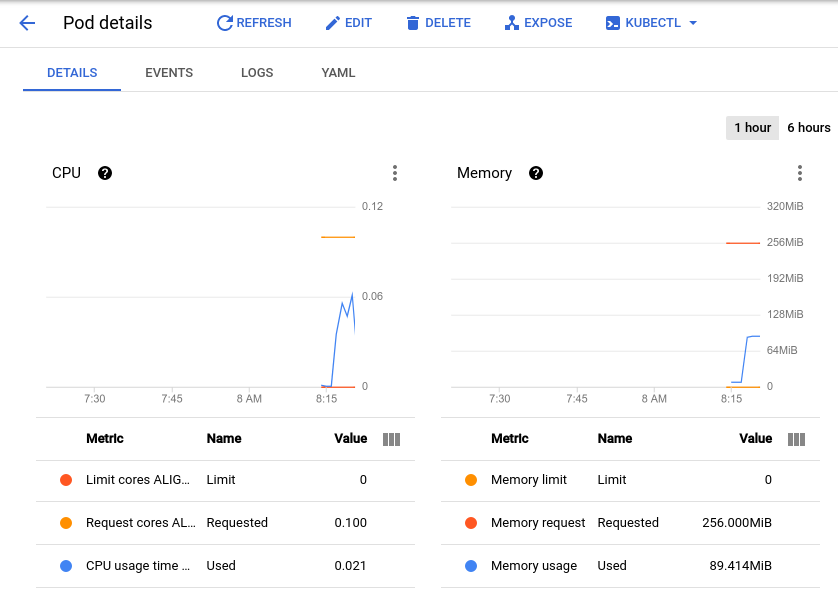Click the CPU chart title
The width and height of the screenshot is (838, 602).
click(x=66, y=173)
